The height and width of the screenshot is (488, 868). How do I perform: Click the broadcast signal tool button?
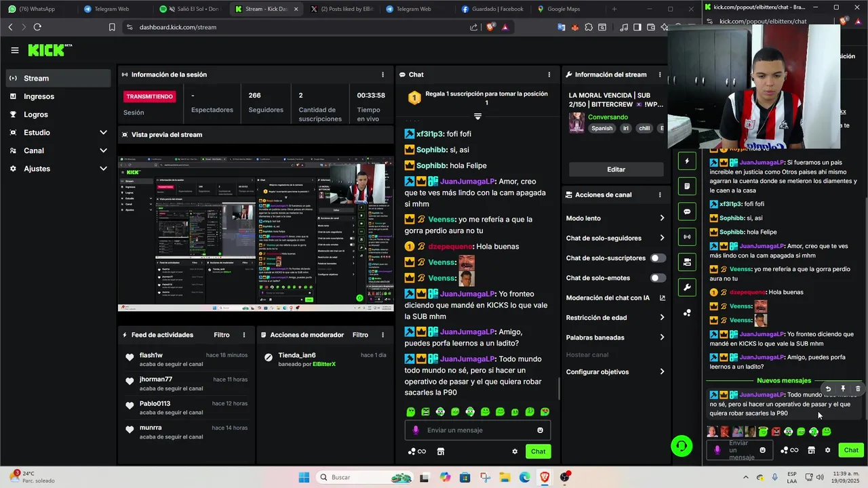pyautogui.click(x=687, y=237)
